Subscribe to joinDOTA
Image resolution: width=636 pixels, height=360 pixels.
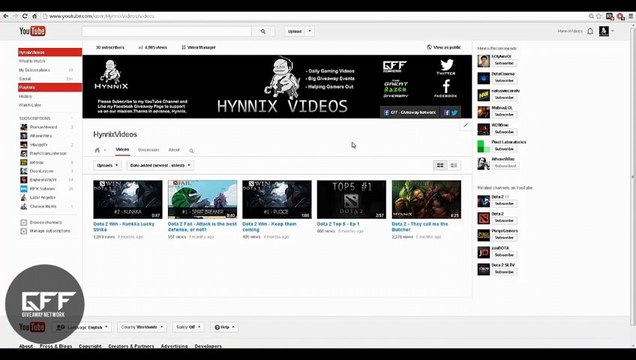tap(504, 255)
